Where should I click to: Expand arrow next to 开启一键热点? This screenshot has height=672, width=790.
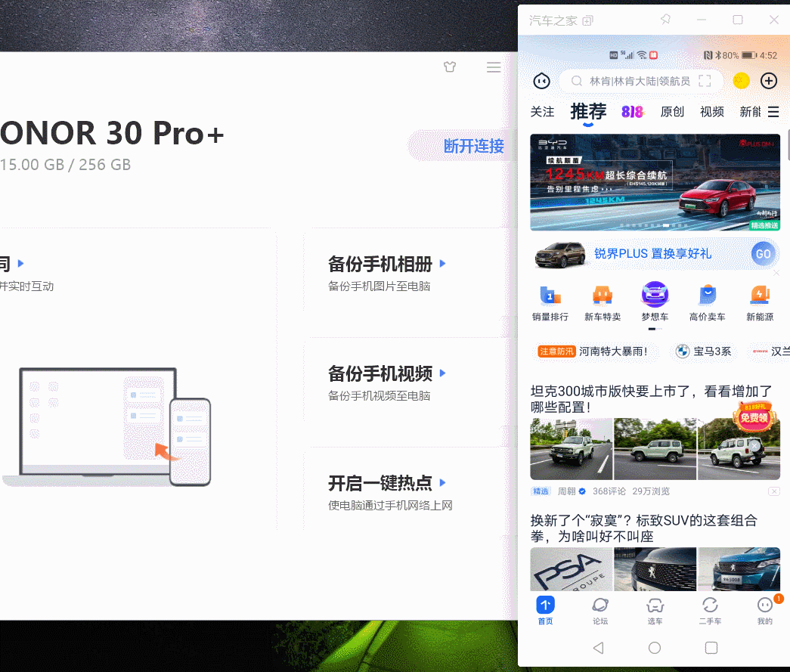(x=442, y=482)
